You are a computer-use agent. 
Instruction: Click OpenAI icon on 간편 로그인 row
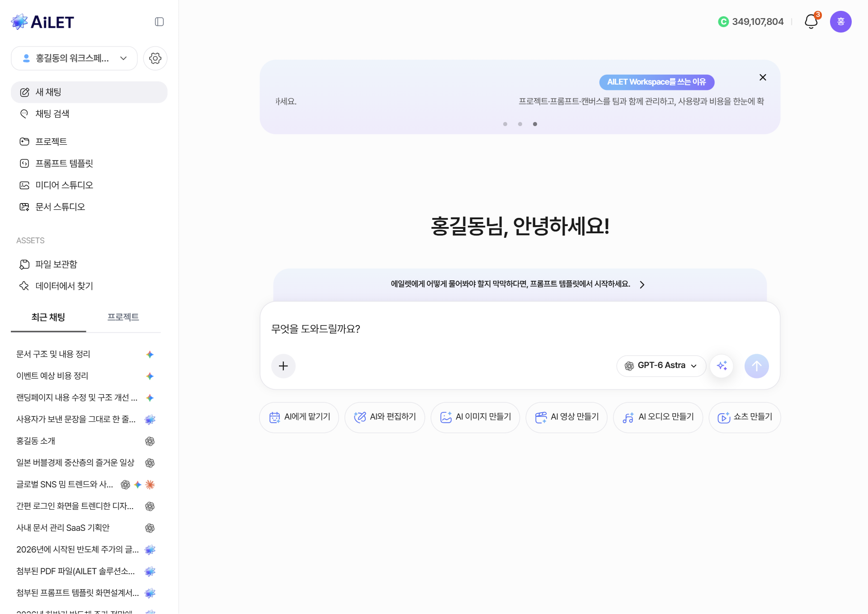coord(150,506)
